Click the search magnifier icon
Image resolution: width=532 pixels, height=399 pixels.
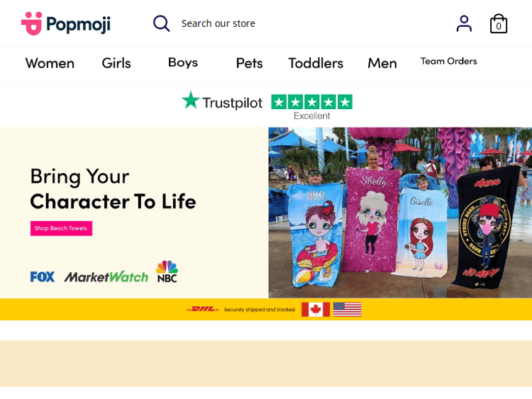(162, 23)
